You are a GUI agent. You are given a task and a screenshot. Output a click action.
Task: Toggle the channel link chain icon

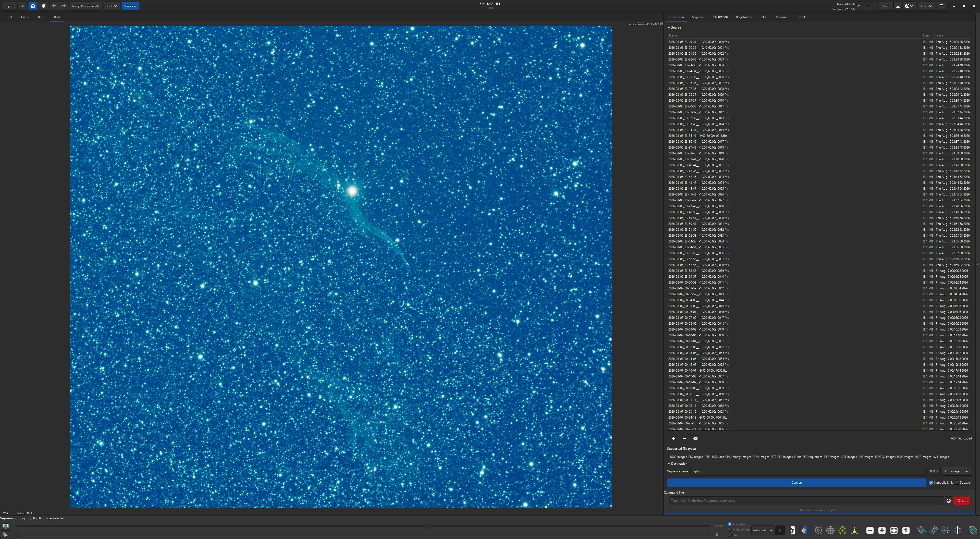(x=779, y=530)
